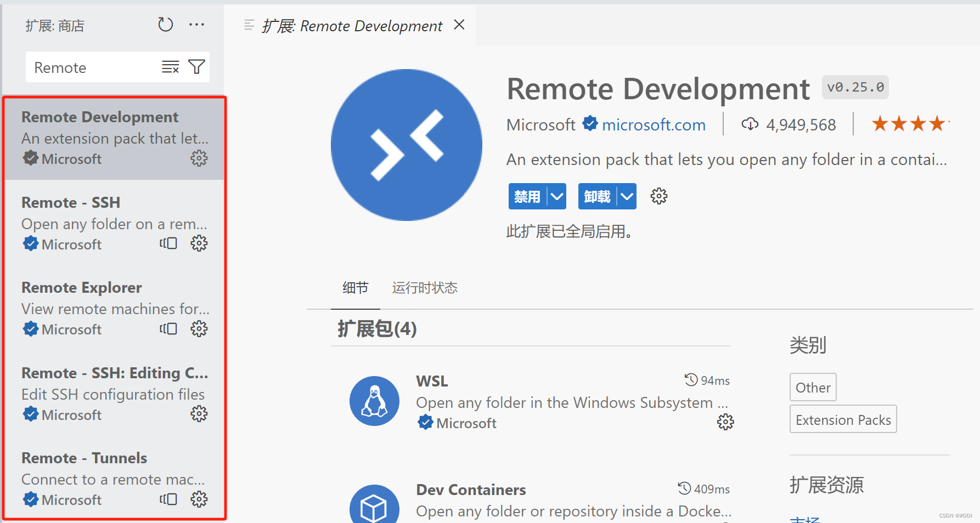980x523 pixels.
Task: Select the 细节 tab
Action: point(355,288)
